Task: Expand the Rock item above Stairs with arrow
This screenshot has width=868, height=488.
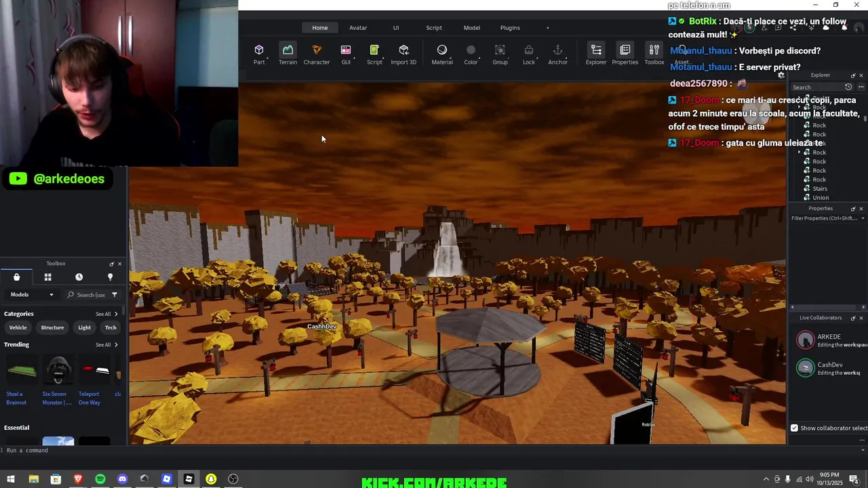Action: (x=800, y=152)
